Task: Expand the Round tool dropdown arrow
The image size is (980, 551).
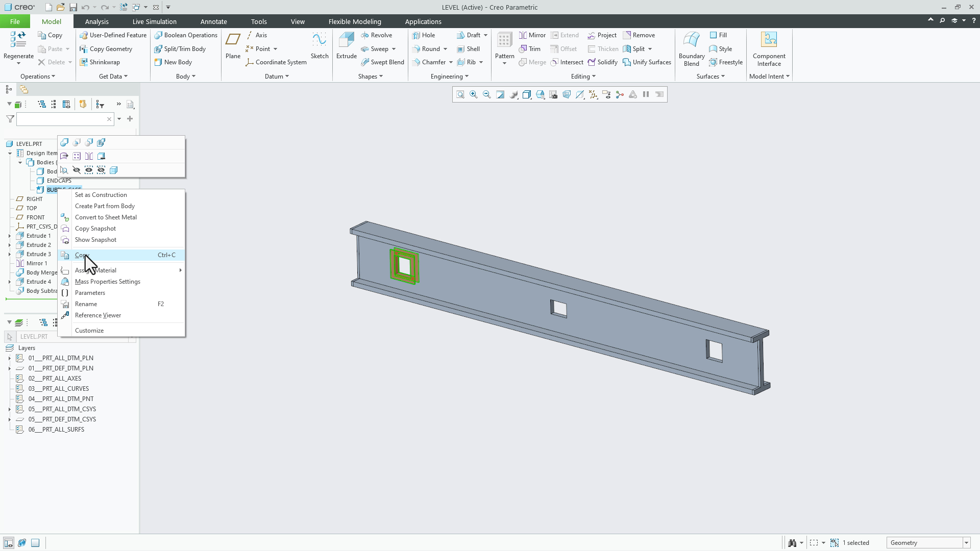Action: [445, 48]
